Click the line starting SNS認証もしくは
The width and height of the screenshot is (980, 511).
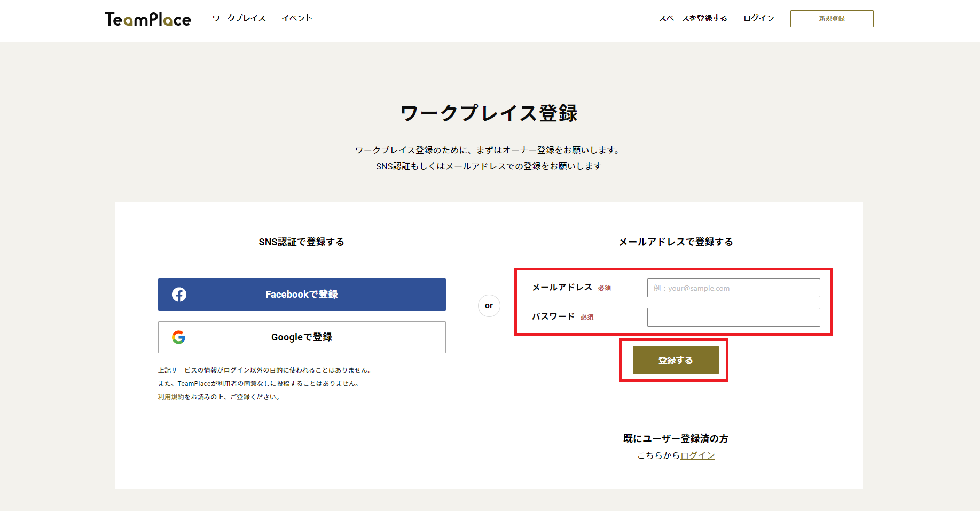tap(489, 166)
